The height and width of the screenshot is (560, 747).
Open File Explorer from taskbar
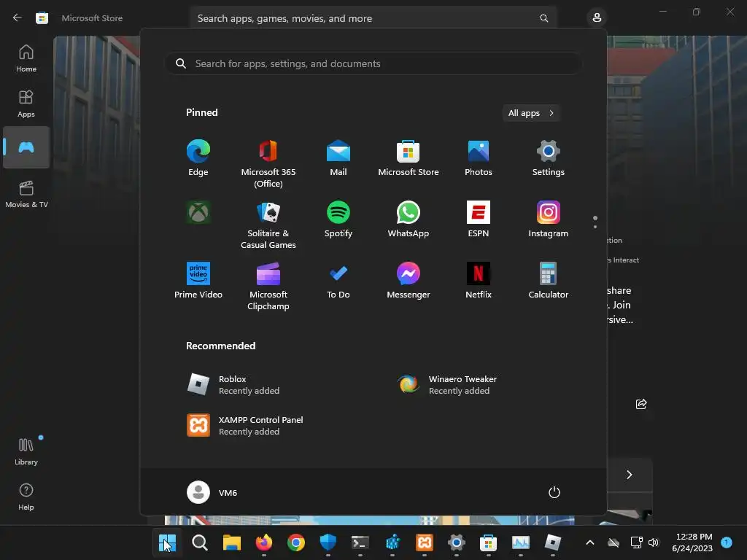231,542
